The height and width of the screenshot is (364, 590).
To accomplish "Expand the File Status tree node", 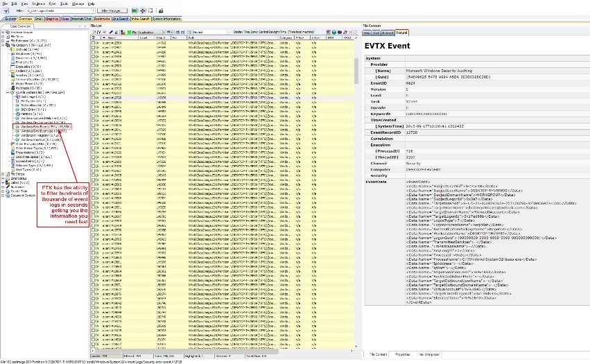I will pos(3,174).
